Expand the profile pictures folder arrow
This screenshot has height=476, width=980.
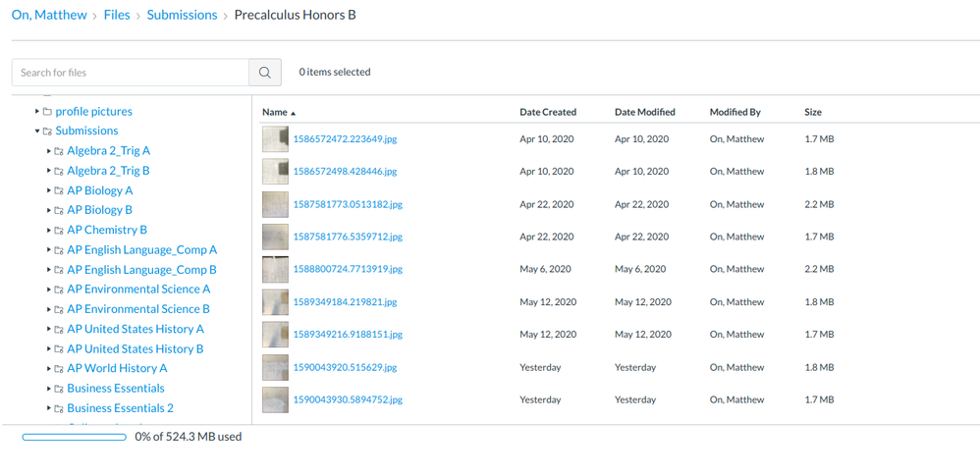coord(37,112)
